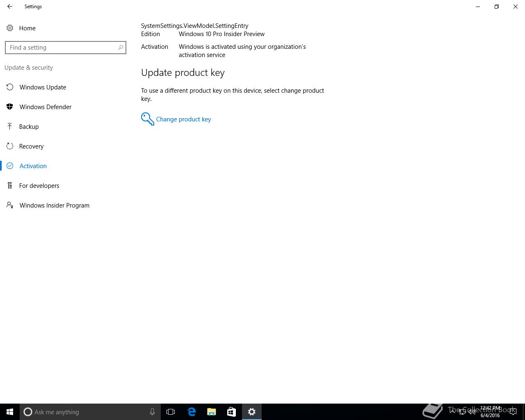Image resolution: width=525 pixels, height=420 pixels.
Task: Minimize the Settings window
Action: pos(478,7)
